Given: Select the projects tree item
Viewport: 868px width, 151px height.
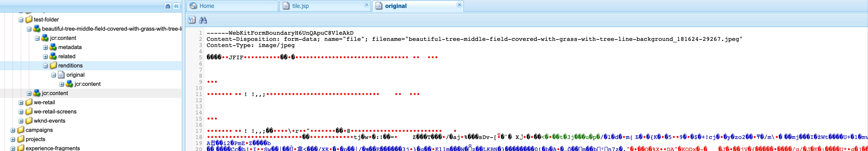Looking at the screenshot, I should pyautogui.click(x=35, y=139).
